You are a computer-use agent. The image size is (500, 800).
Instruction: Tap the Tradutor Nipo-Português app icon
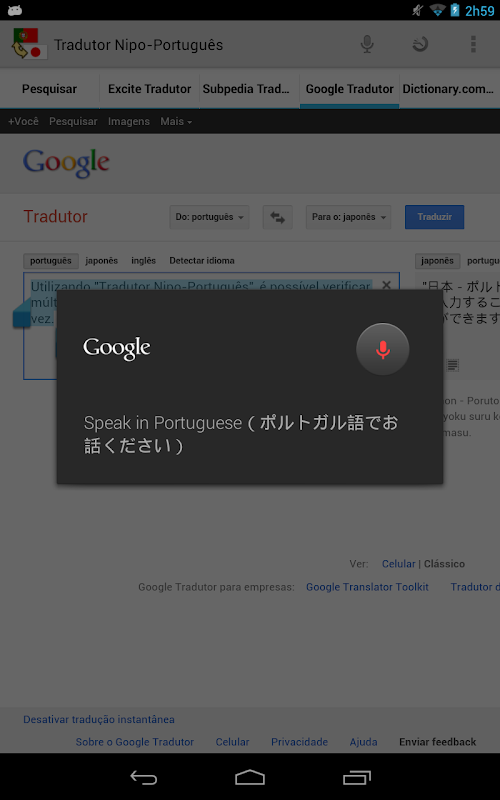[x=30, y=44]
